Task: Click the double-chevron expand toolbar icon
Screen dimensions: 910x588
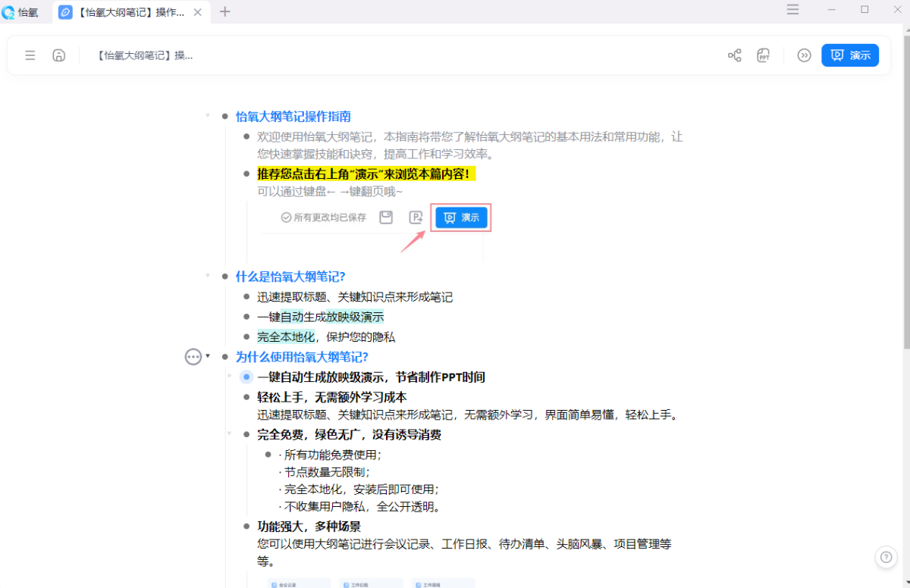Action: [804, 55]
